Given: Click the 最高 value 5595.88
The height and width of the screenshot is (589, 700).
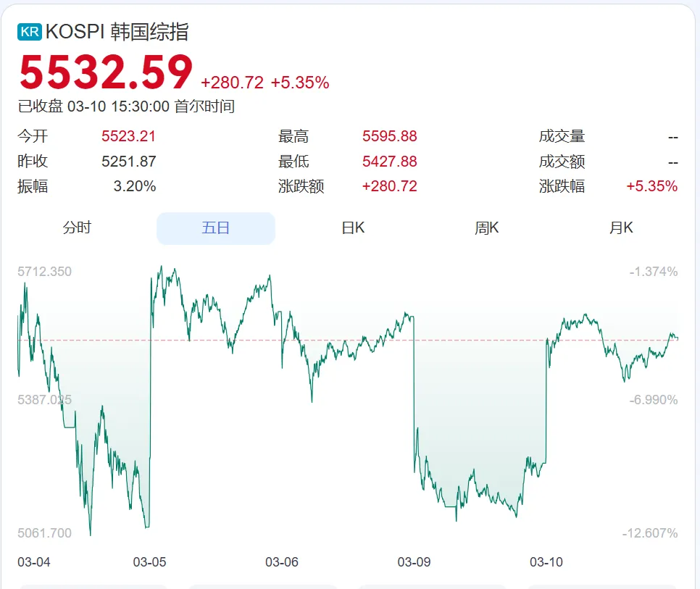Looking at the screenshot, I should click(389, 136).
